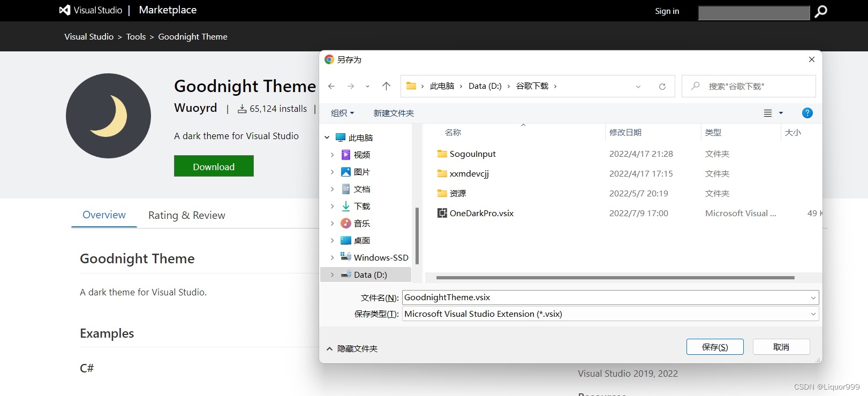
Task: Sort files by 类型 column header
Action: (713, 132)
